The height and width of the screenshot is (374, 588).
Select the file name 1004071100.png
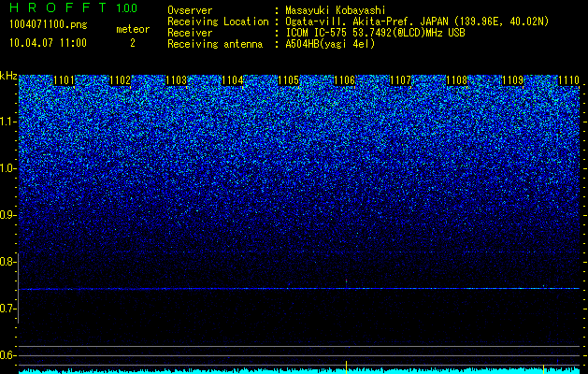(49, 25)
